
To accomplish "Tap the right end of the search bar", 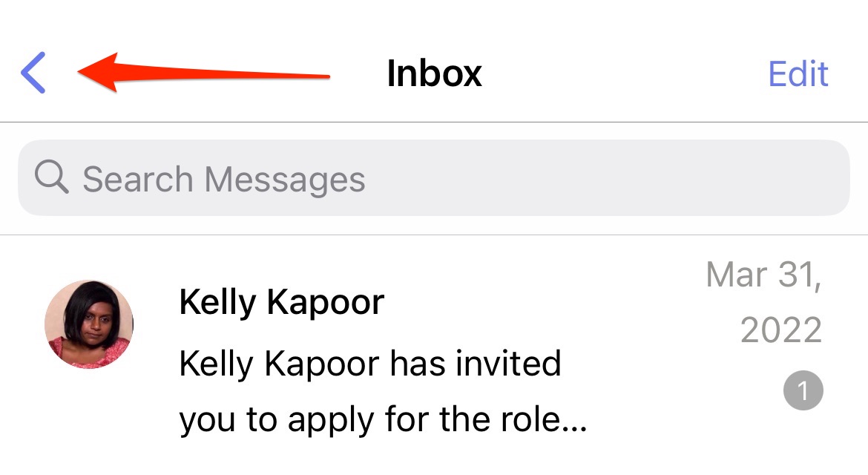I will [x=819, y=177].
